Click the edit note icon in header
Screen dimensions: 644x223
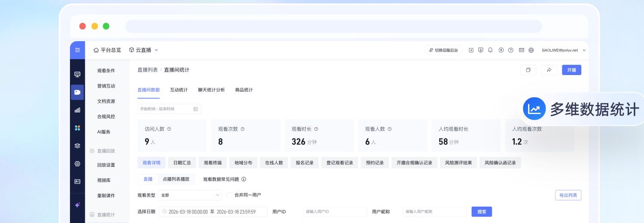(x=471, y=50)
